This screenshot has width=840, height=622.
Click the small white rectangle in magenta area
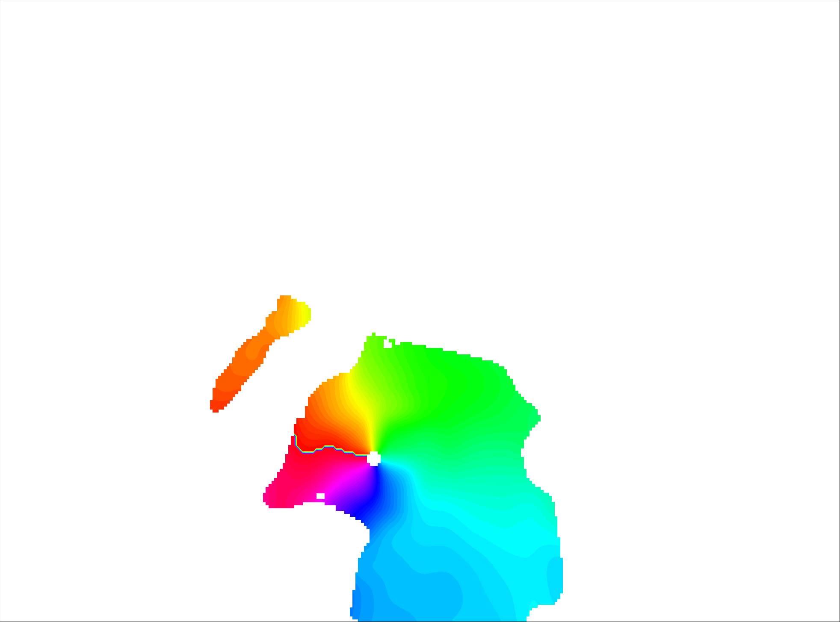tap(320, 496)
